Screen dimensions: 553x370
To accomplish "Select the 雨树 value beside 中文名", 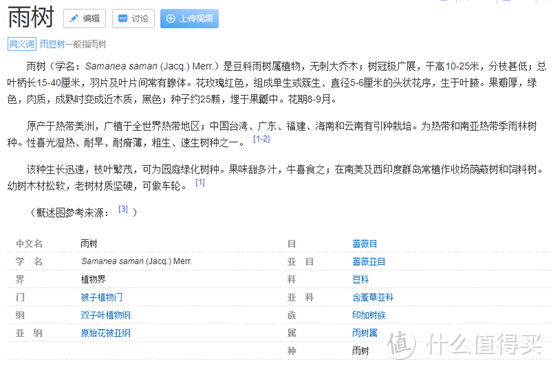I will [89, 244].
